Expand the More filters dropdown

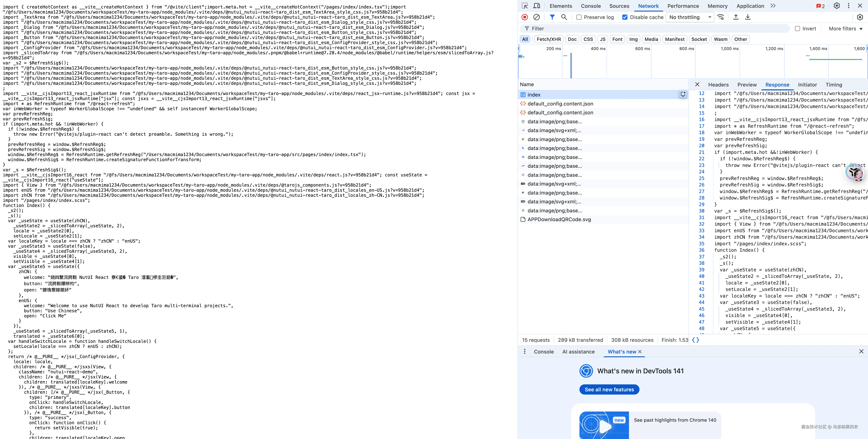tap(845, 29)
